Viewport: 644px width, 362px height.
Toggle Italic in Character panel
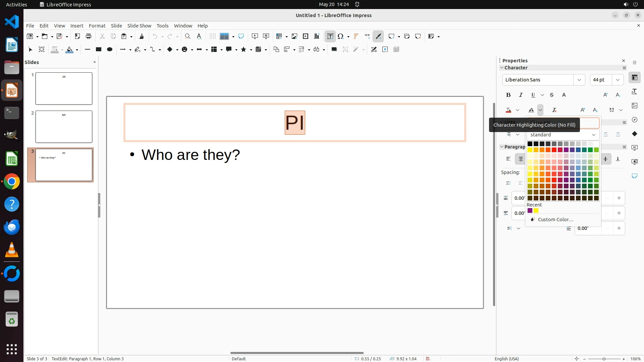coord(521,95)
